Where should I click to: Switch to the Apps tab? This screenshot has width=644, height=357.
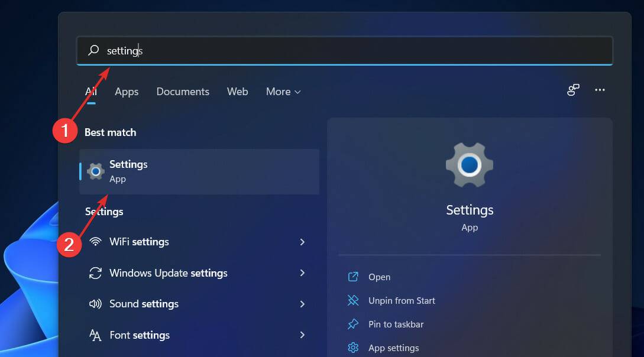pos(127,92)
